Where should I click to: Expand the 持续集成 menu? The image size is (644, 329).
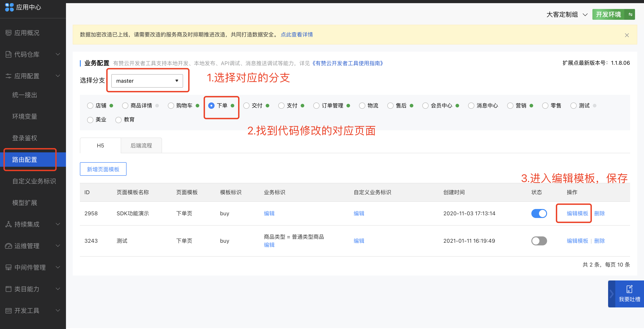click(58, 224)
